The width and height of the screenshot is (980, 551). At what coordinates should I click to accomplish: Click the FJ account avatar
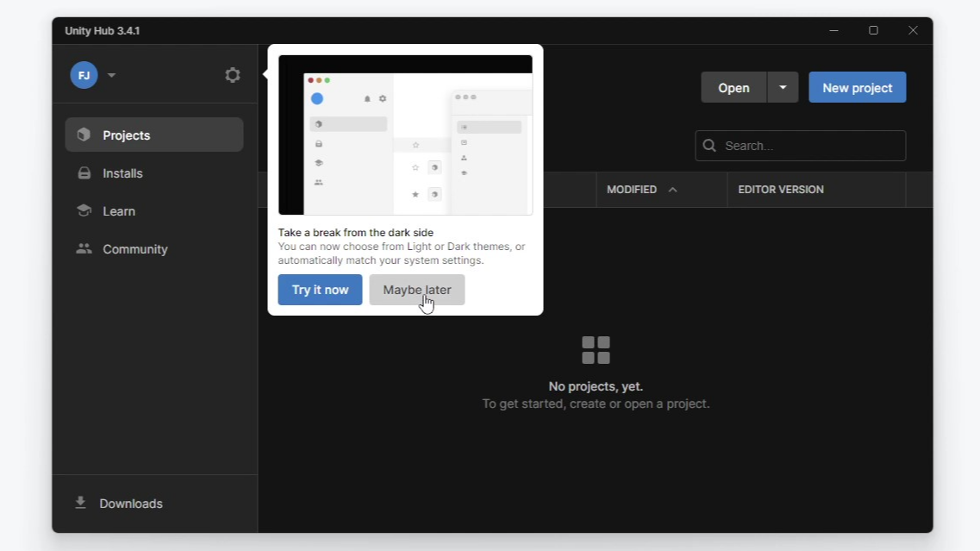tap(84, 75)
